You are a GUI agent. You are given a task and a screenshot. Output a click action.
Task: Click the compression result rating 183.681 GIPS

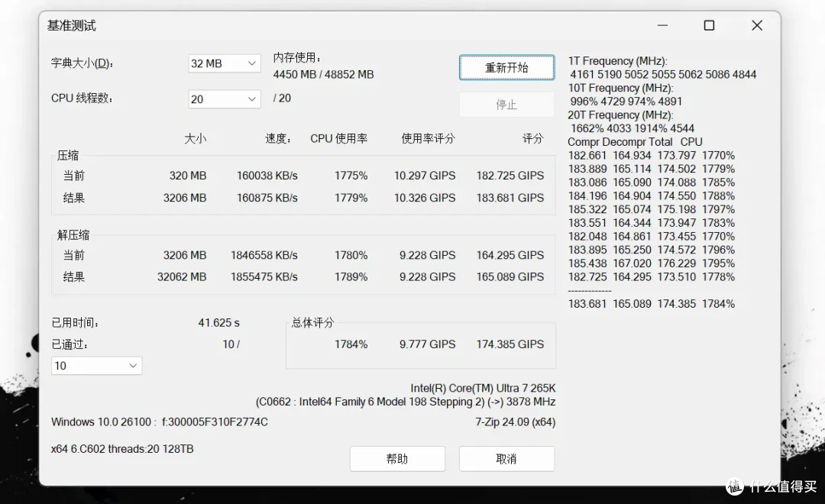[510, 198]
